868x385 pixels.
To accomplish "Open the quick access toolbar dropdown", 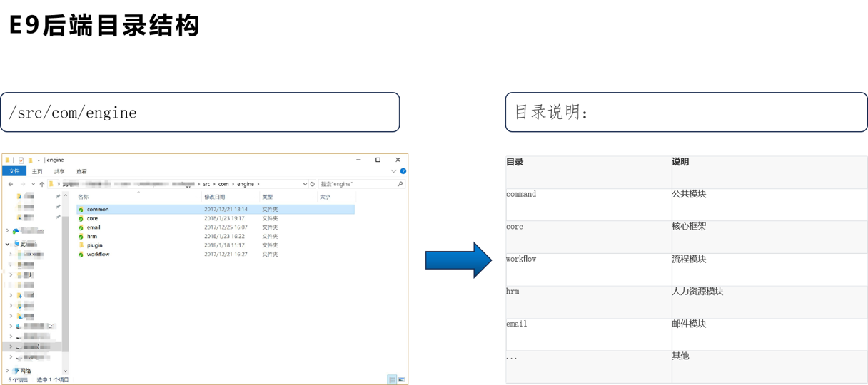I will [39, 160].
